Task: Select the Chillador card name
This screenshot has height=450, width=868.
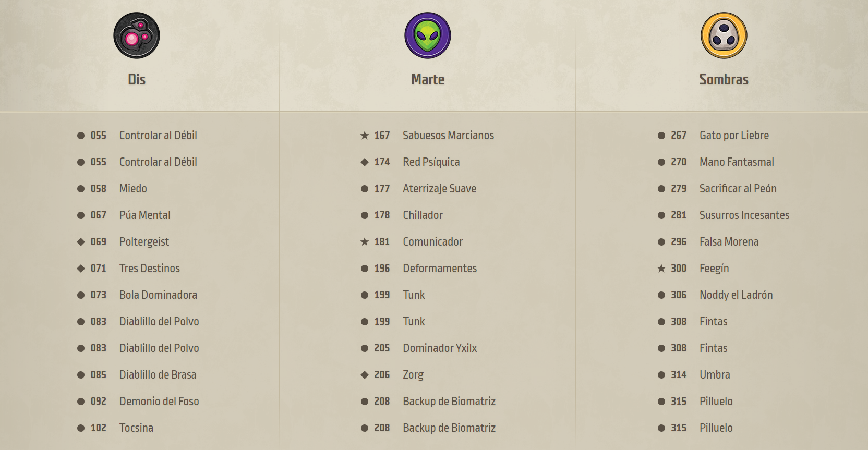Action: [423, 215]
